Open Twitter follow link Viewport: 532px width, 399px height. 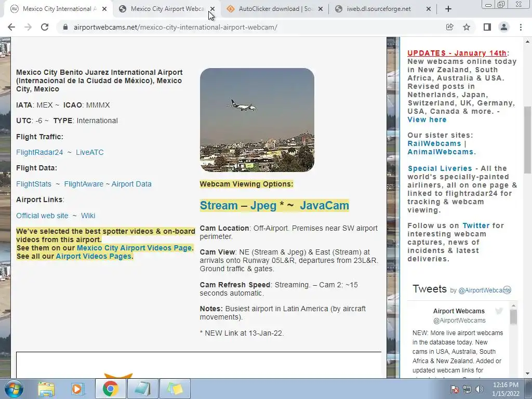point(476,225)
